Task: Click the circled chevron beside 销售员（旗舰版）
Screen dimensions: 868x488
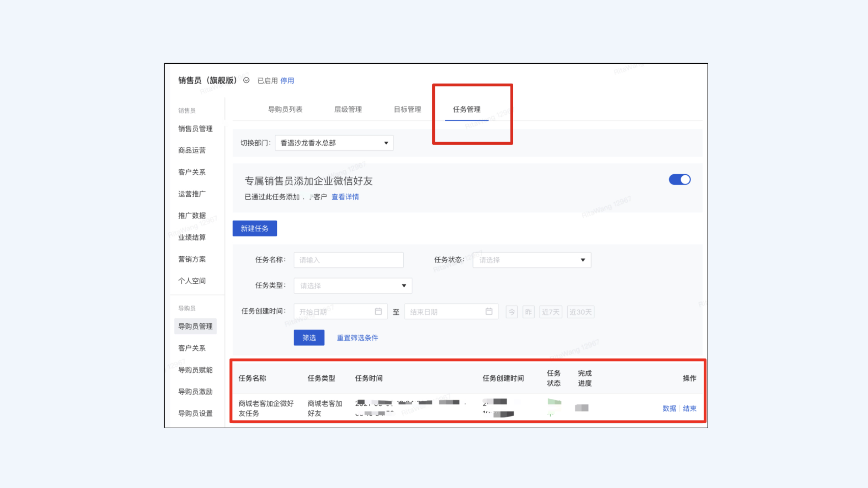Action: click(x=246, y=80)
